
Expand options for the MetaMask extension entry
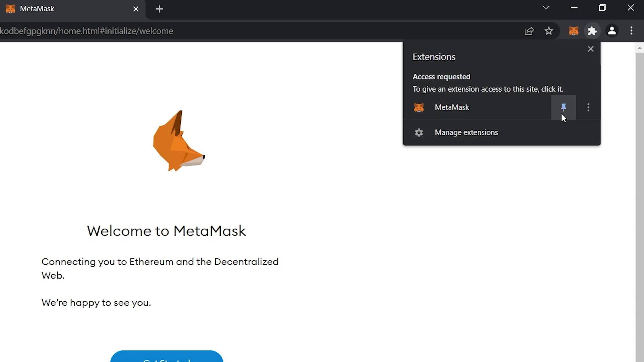[588, 107]
